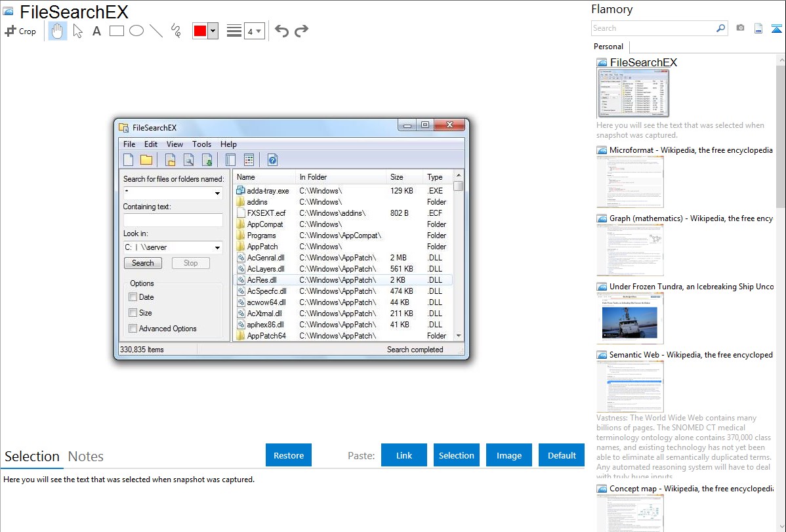
Task: Click the blue collapse-to-top arrow icon
Action: click(x=776, y=28)
